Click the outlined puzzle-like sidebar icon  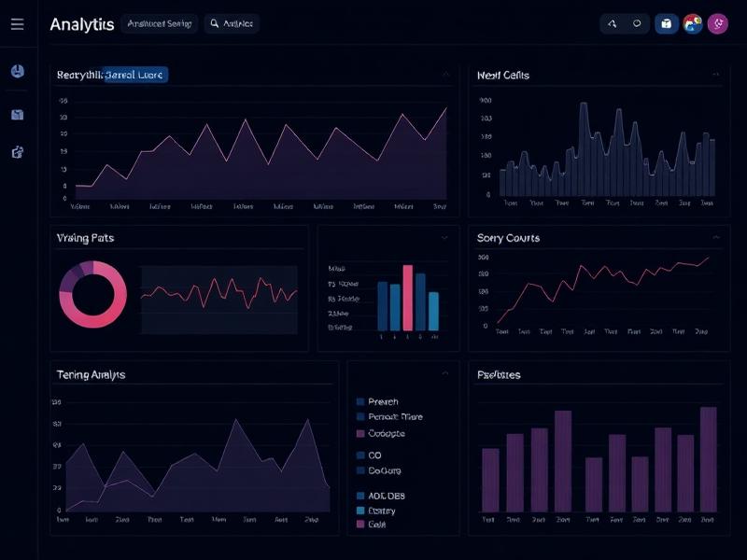click(18, 152)
